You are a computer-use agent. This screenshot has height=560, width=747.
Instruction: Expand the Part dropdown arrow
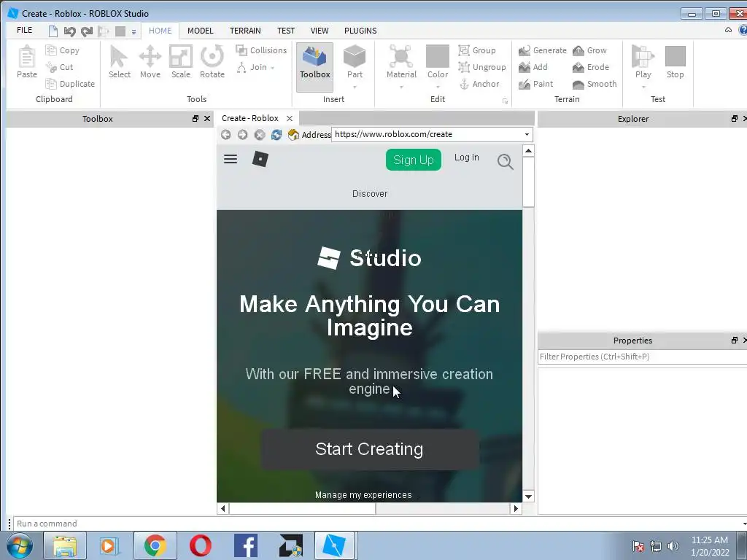click(x=355, y=87)
